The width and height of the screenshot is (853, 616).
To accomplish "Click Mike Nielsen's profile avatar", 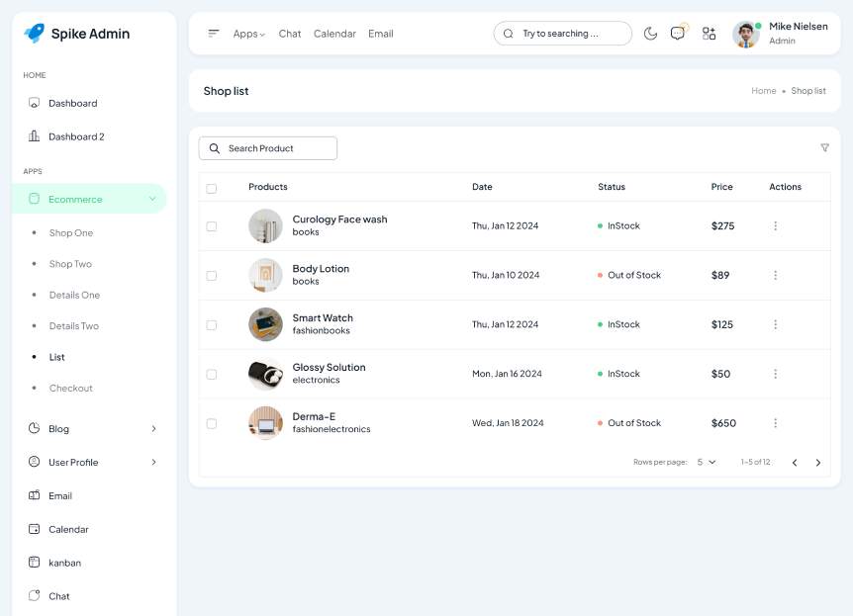I will pyautogui.click(x=745, y=34).
